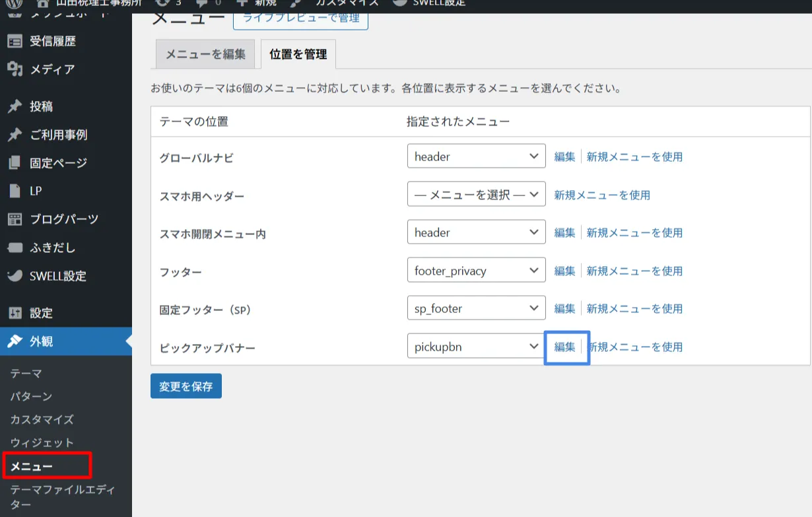Click the 指定されたメニュー column header

point(458,121)
